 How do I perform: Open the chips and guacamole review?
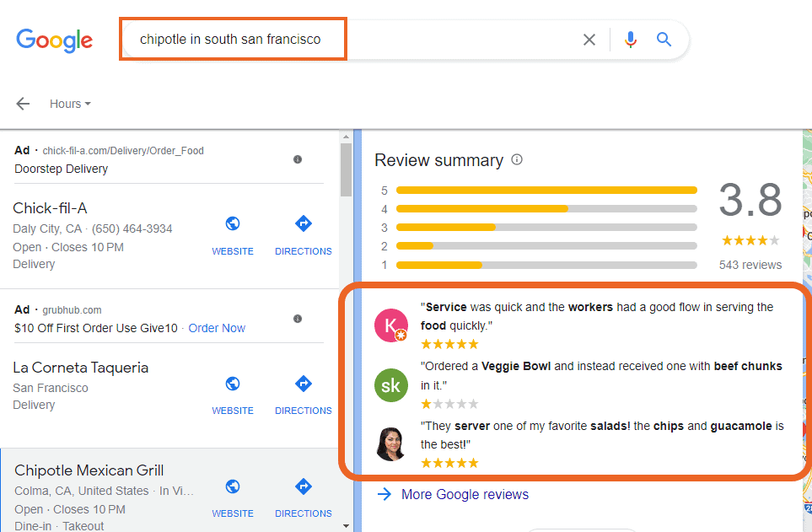pyautogui.click(x=602, y=435)
